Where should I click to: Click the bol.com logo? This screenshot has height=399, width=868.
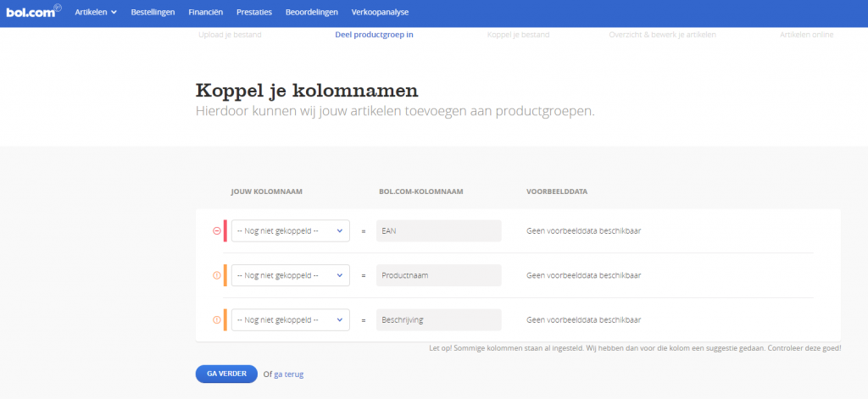34,11
